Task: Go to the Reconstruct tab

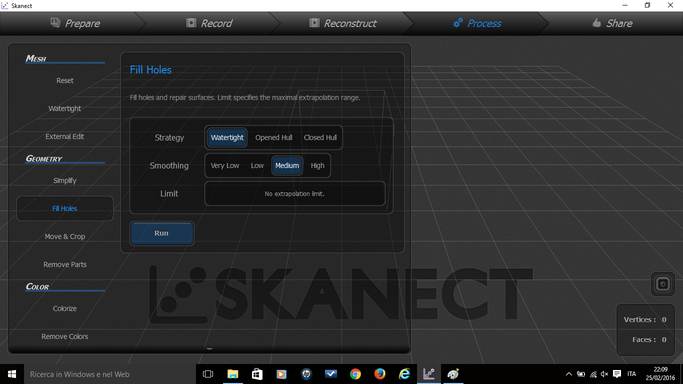Action: [x=343, y=23]
